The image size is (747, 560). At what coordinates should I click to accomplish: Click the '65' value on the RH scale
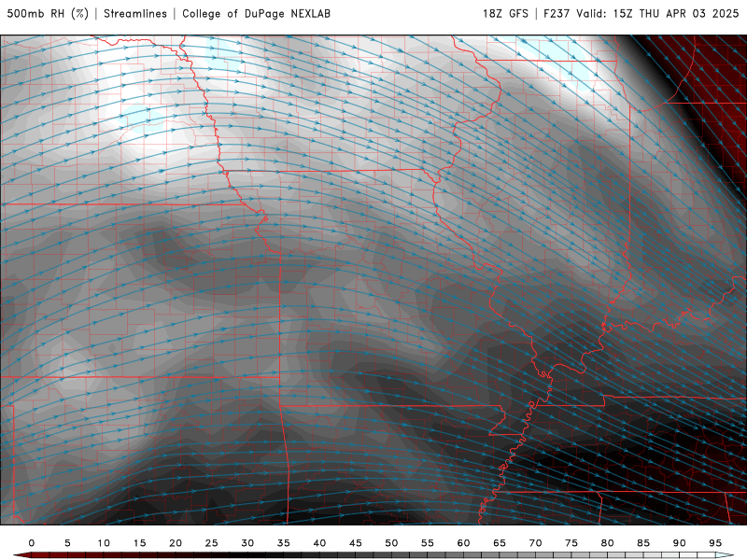coord(500,543)
